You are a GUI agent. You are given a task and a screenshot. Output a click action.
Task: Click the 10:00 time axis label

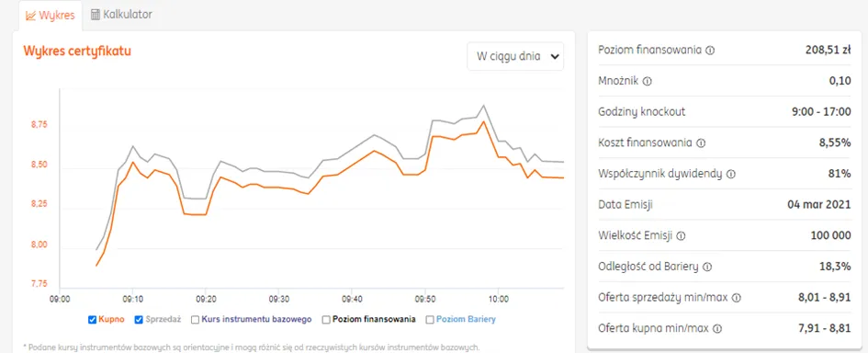498,299
